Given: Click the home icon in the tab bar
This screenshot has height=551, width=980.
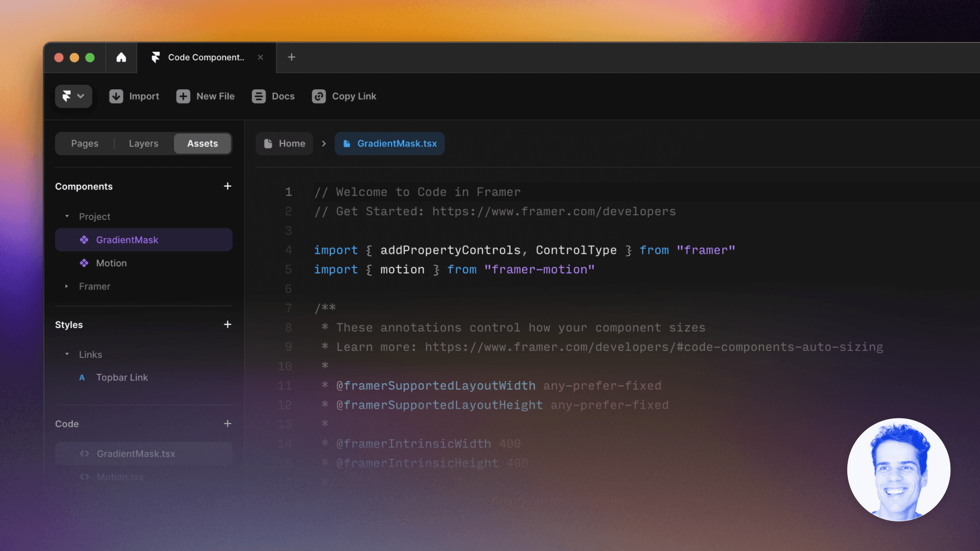Looking at the screenshot, I should 121,57.
